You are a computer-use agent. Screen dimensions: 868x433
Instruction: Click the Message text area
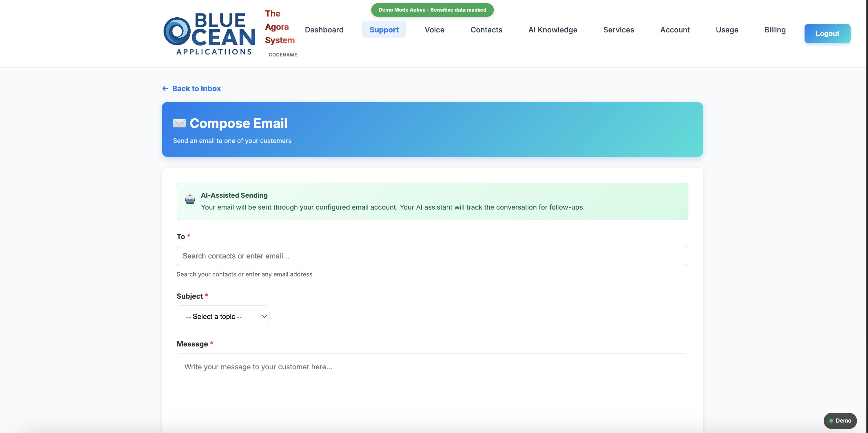tap(432, 387)
